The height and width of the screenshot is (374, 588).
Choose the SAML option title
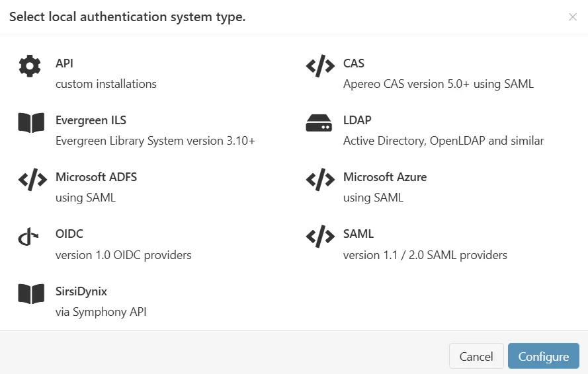tap(358, 233)
